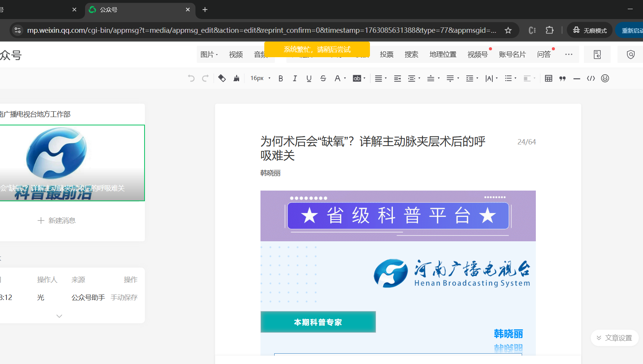Undo the last edit in toolbar

[x=191, y=79]
